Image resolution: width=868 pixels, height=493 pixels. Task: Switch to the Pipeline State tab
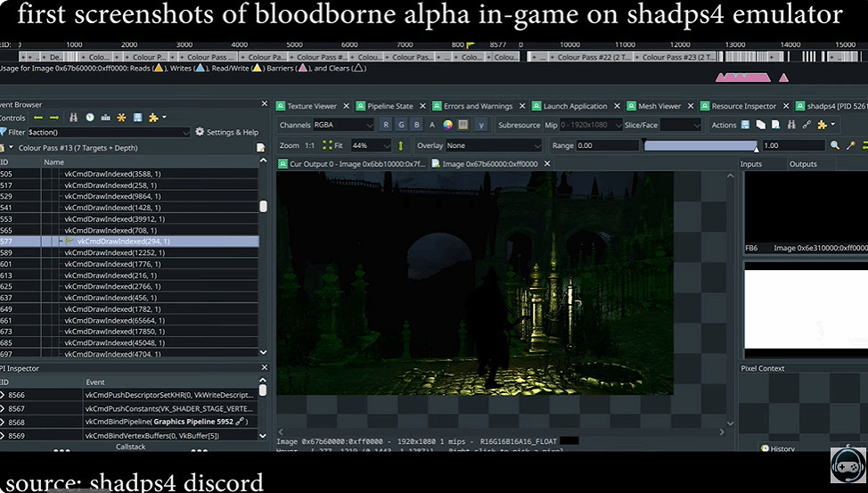pos(390,106)
